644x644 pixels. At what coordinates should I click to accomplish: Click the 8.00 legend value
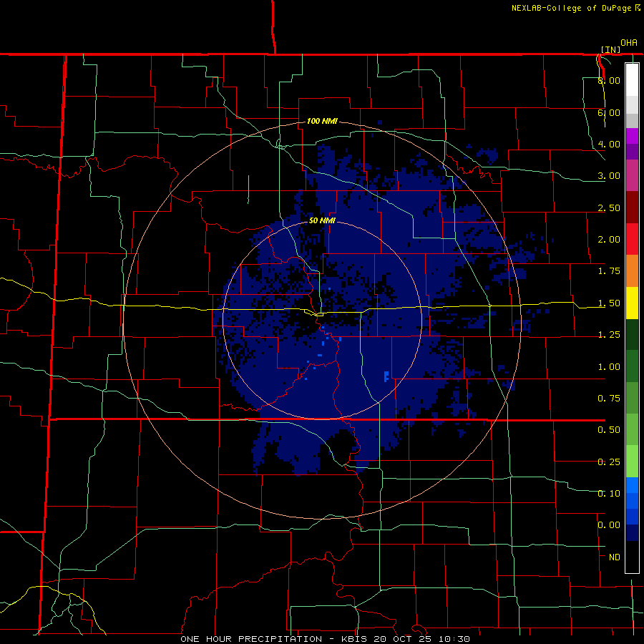(x=609, y=80)
